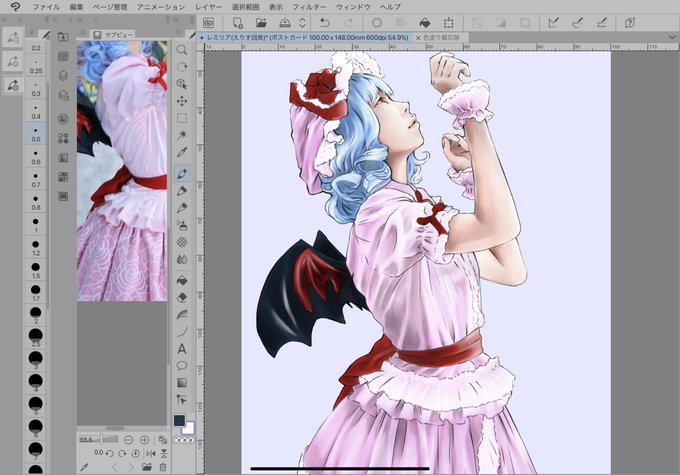Image resolution: width=680 pixels, height=475 pixels.
Task: Click the Fill command icon in command bar
Action: point(425,23)
